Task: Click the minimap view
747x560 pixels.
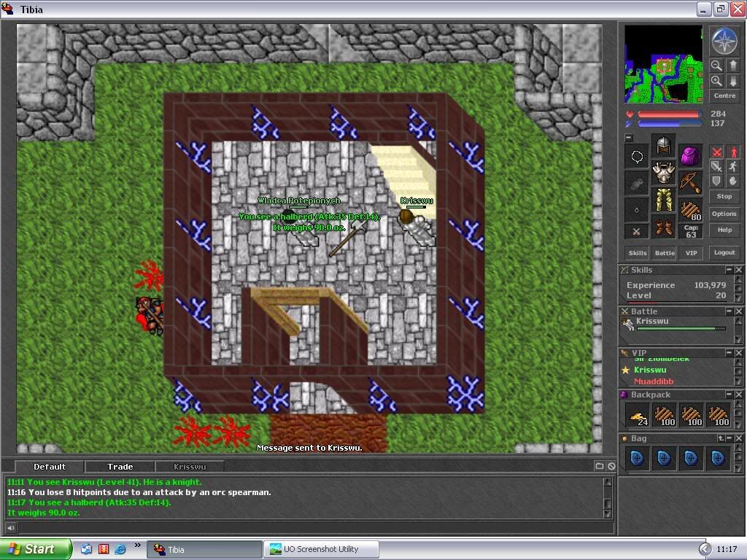Action: point(663,64)
